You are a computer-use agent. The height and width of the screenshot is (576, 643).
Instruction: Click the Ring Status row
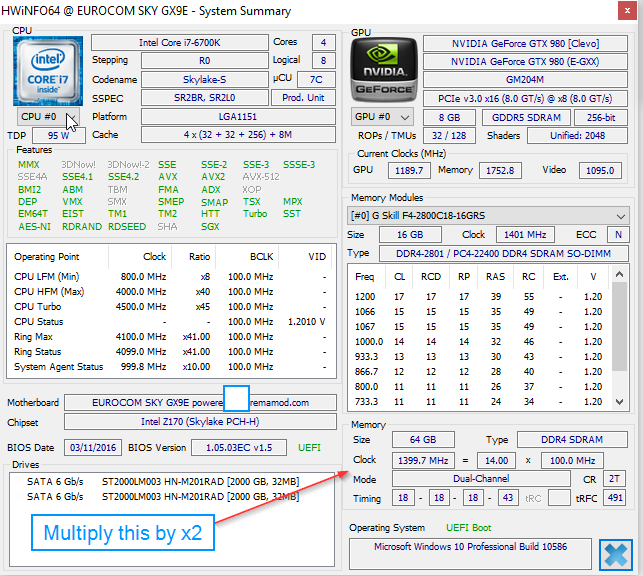tap(171, 352)
